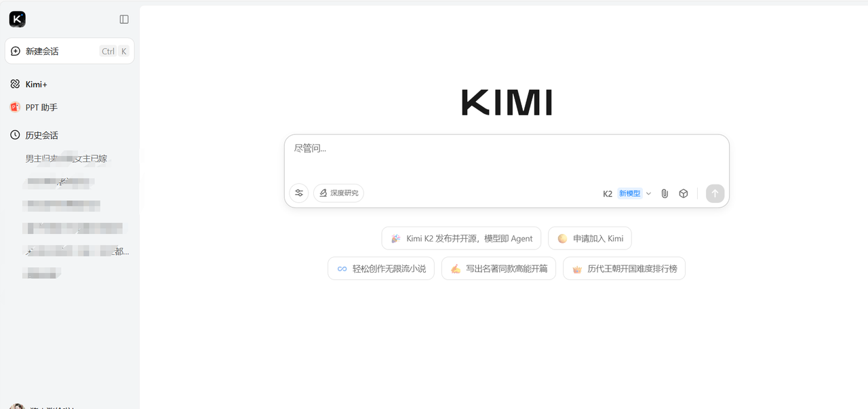This screenshot has width=868, height=409.
Task: Select suggestion 轻松创作无限流小说
Action: 381,269
